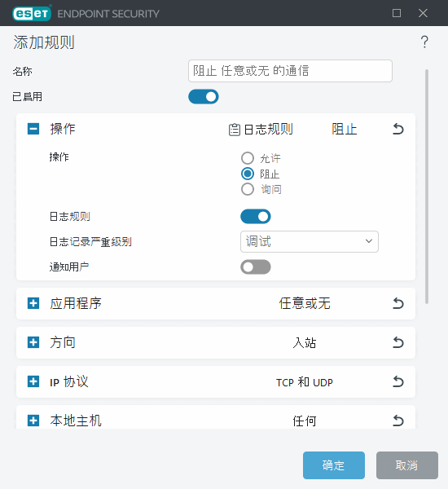448x489 pixels.
Task: Maximize the ESET Endpoint Security window
Action: [397, 13]
